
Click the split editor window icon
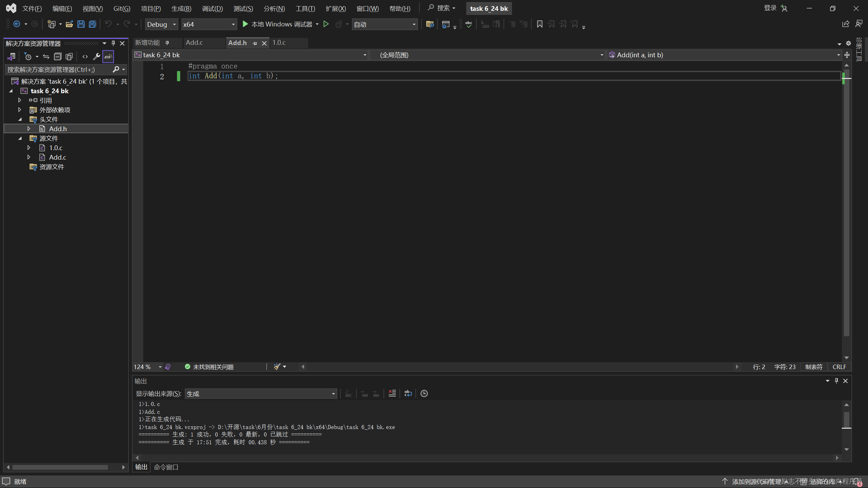[x=847, y=55]
